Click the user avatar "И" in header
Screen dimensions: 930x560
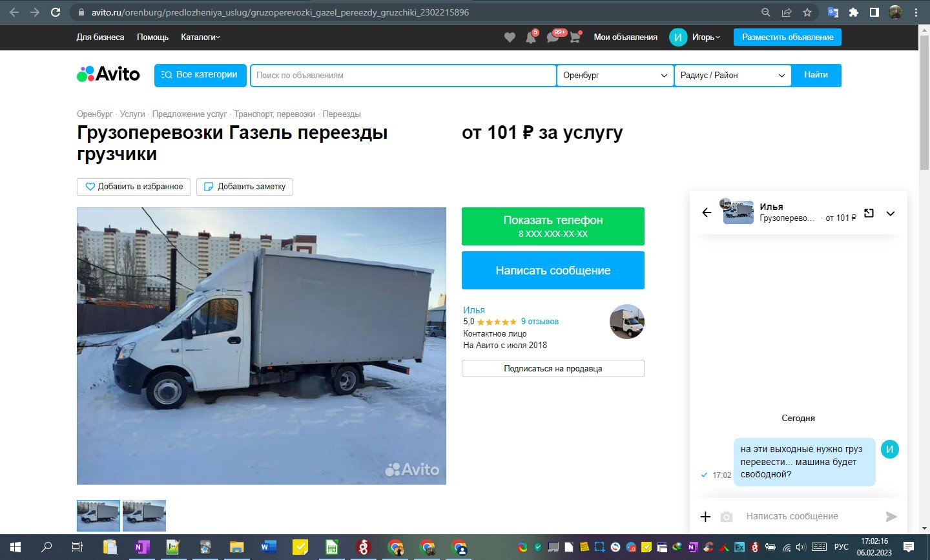678,37
